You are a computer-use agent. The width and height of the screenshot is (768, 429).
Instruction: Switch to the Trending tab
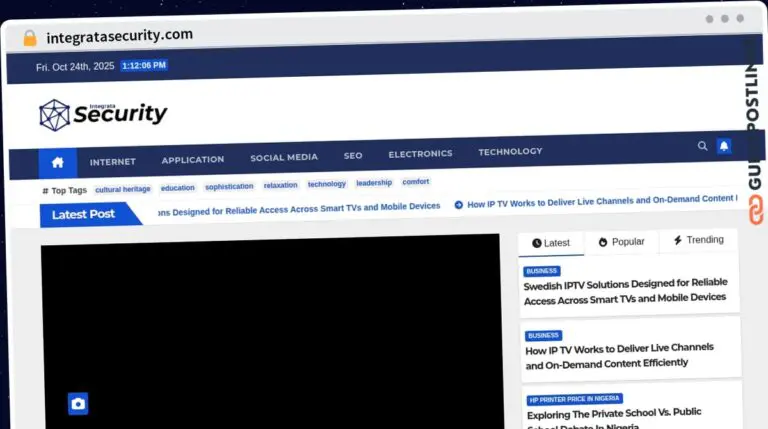[x=698, y=239]
